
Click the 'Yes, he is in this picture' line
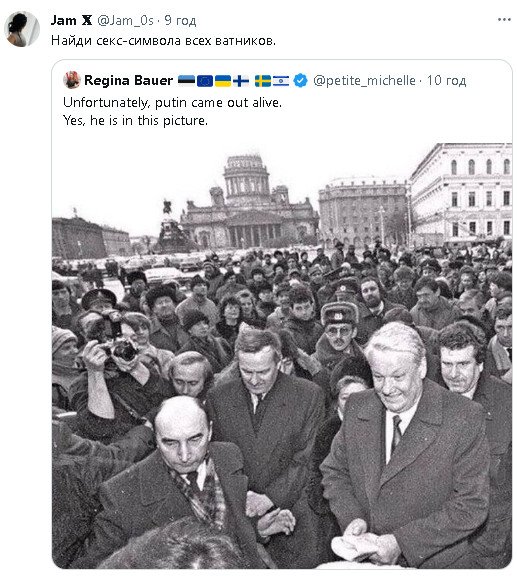[135, 120]
